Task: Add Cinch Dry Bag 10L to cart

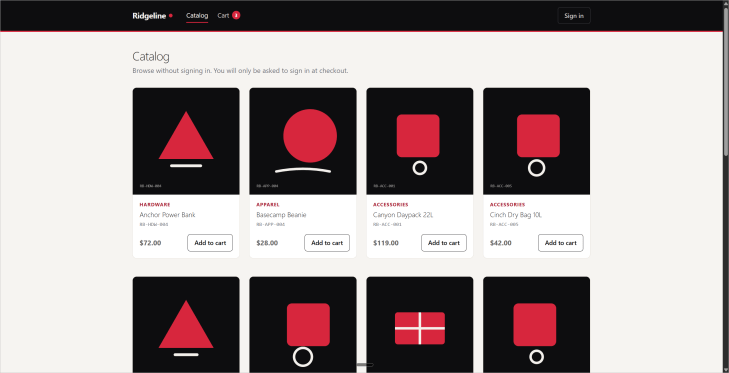Action: [561, 243]
